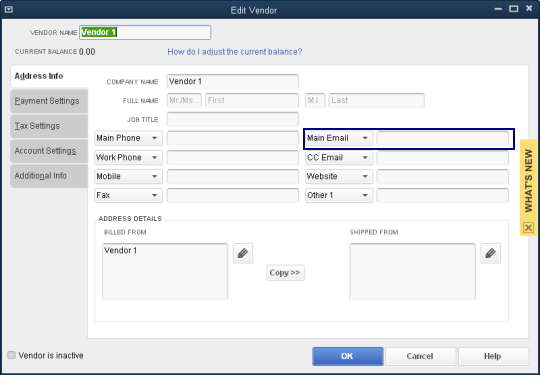
Task: Switch to the Payment Settings tab
Action: tap(49, 101)
